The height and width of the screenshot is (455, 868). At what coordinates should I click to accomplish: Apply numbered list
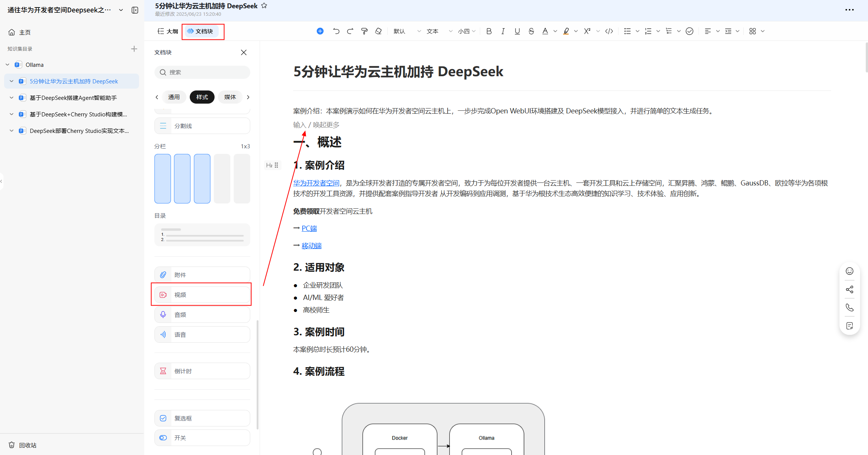pos(648,31)
